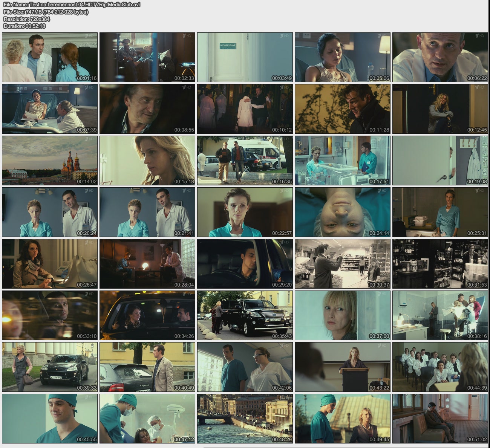Click the lecture podium frame at 00:43:22
This screenshot has width=490, height=448.
(343, 367)
